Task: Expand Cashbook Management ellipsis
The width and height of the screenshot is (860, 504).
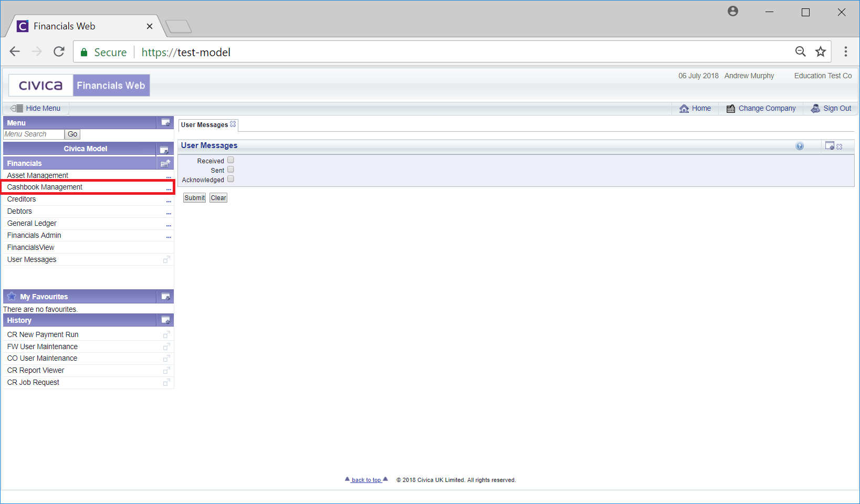Action: pyautogui.click(x=169, y=188)
